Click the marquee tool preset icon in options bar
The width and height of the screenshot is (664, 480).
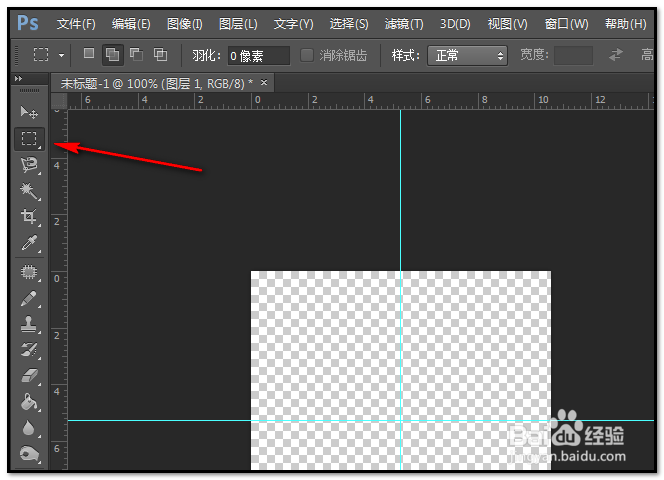pos(41,55)
